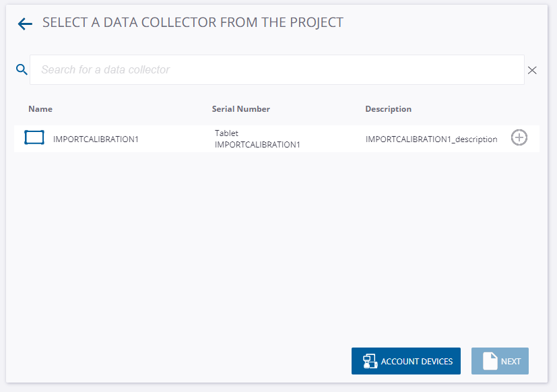The image size is (557, 392).
Task: Click the Tablet label in the serial column
Action: (226, 133)
